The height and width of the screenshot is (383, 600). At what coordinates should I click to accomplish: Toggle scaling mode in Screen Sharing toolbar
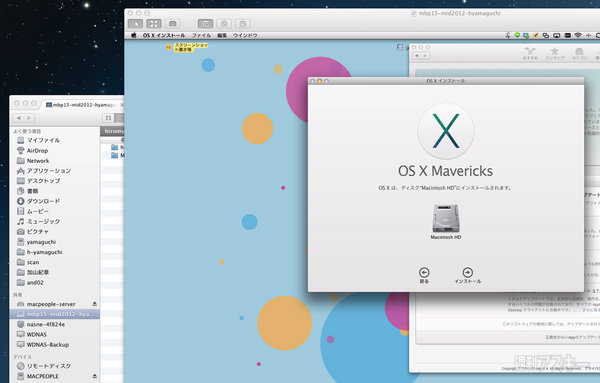coord(154,24)
